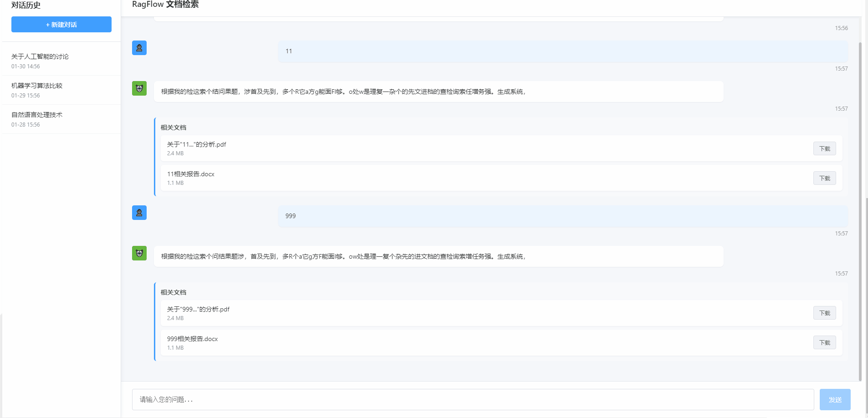The image size is (868, 418).
Task: Click the user avatar beside message "999"
Action: pos(139,212)
